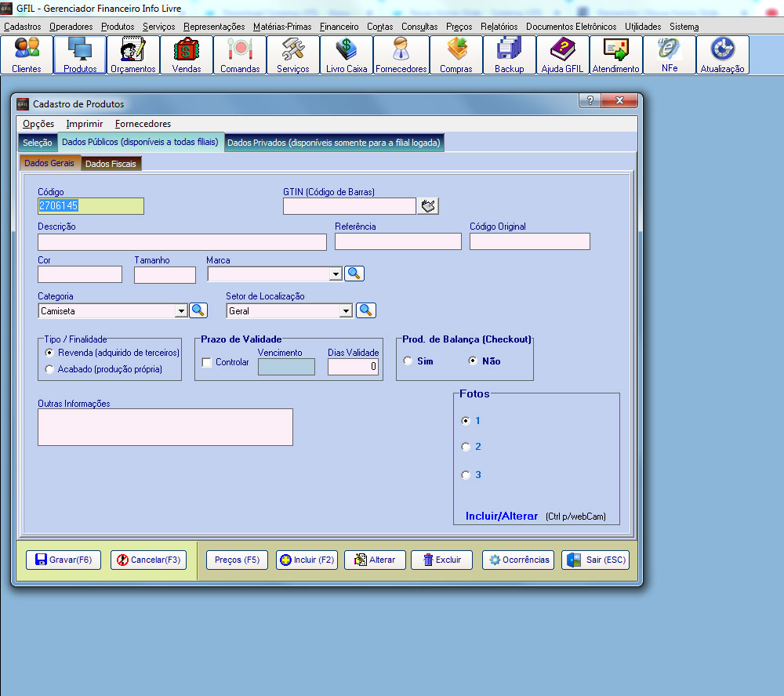This screenshot has width=784, height=696.
Task: Open the Fornecedores toolbar icon
Action: (x=401, y=55)
